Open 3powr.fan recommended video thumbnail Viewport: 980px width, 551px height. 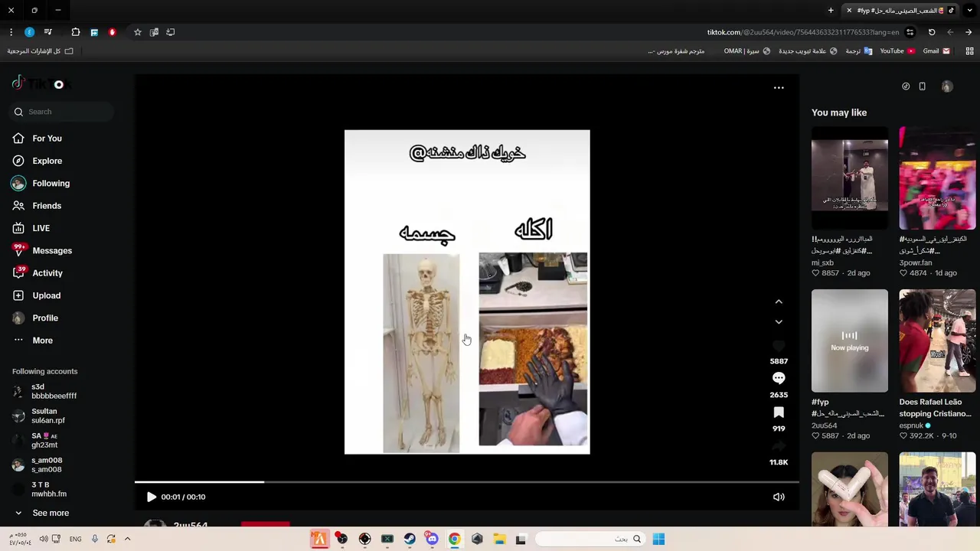(937, 178)
